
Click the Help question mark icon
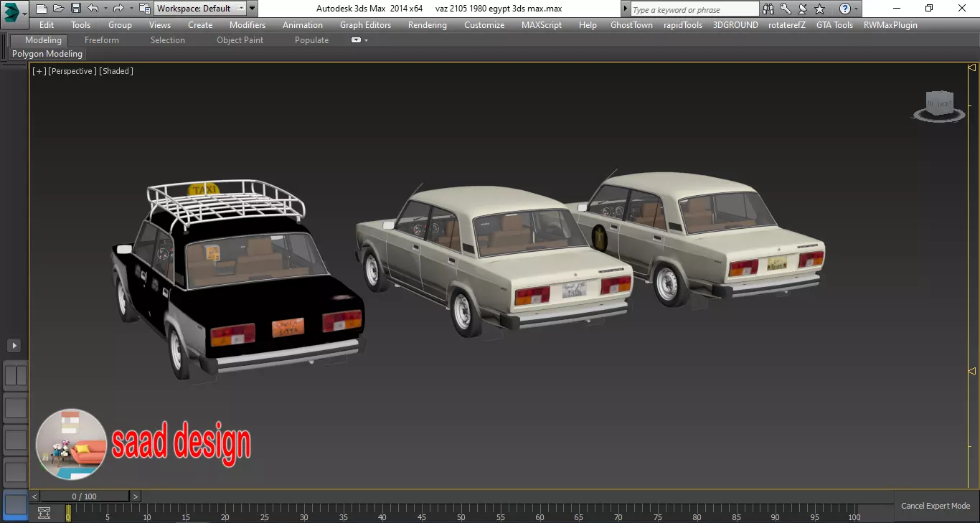point(845,9)
